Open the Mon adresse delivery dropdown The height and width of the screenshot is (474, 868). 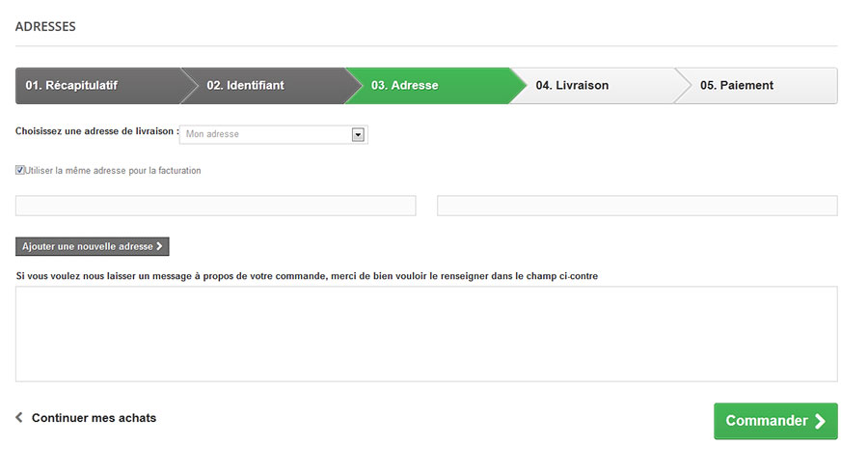274,134
